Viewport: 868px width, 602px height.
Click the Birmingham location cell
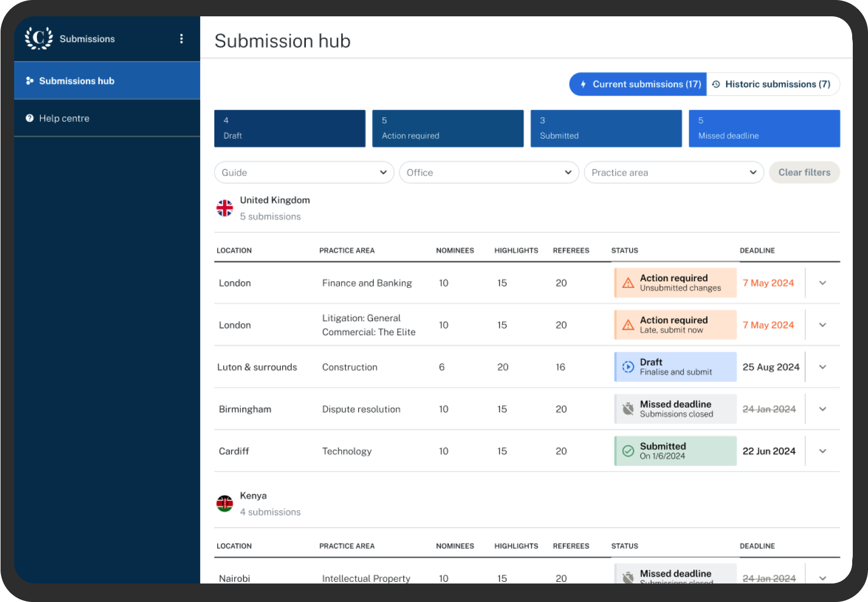pos(245,409)
